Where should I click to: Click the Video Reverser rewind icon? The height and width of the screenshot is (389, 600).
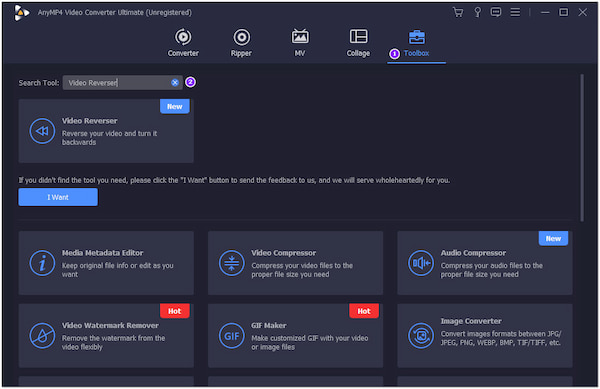tap(42, 131)
